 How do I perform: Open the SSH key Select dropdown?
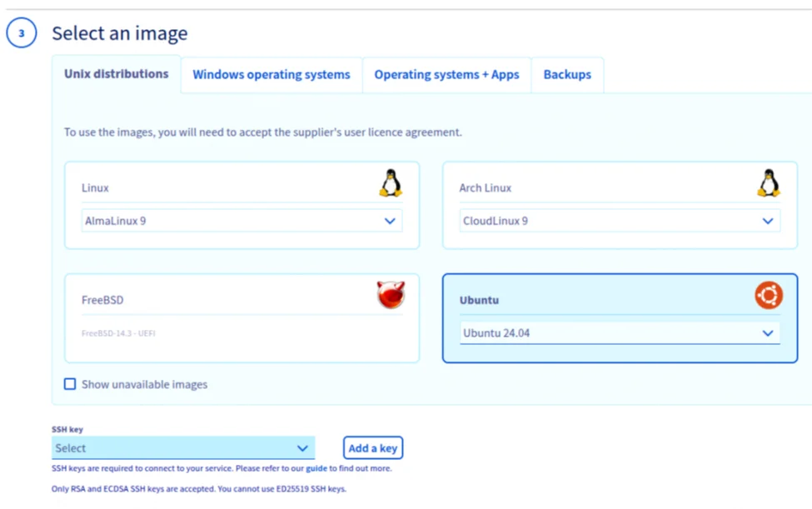(182, 448)
